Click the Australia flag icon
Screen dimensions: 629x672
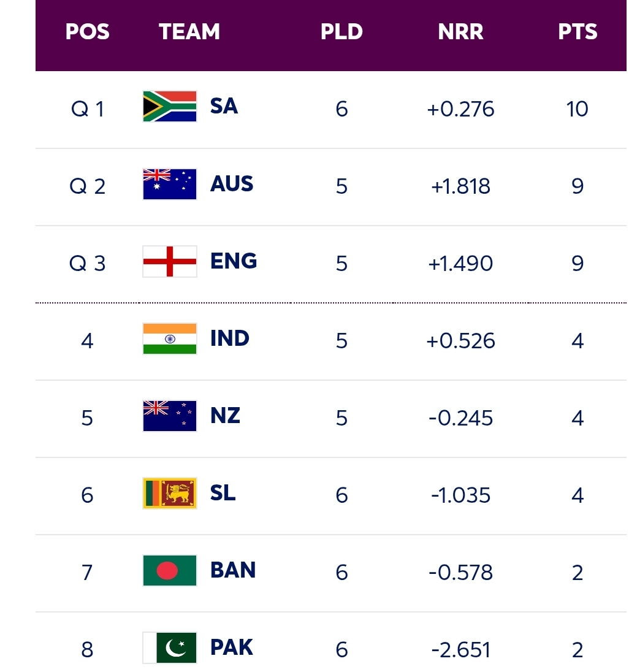coord(169,184)
